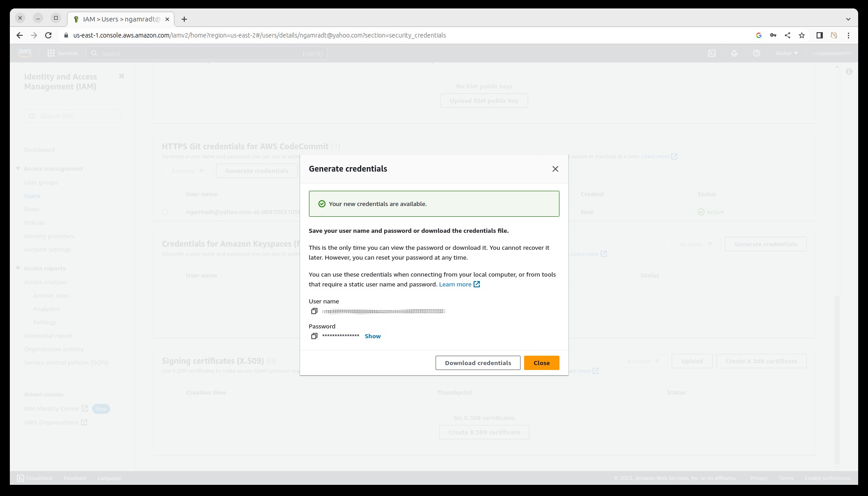The height and width of the screenshot is (496, 868).
Task: Open AWS Organizations external link
Action: coord(56,422)
